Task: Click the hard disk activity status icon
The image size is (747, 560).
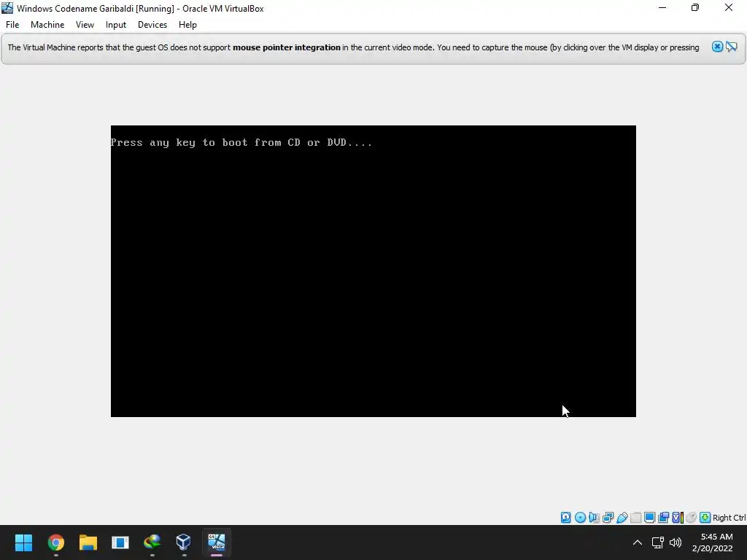Action: 565,518
